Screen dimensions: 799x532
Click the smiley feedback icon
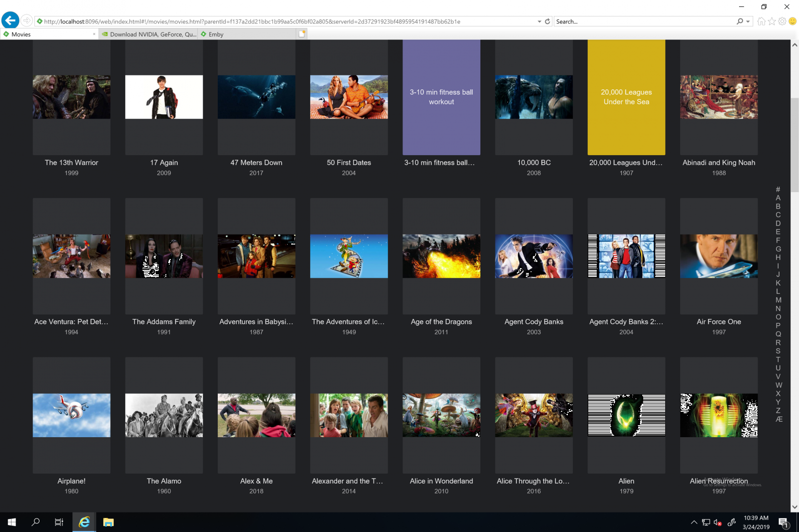click(792, 21)
